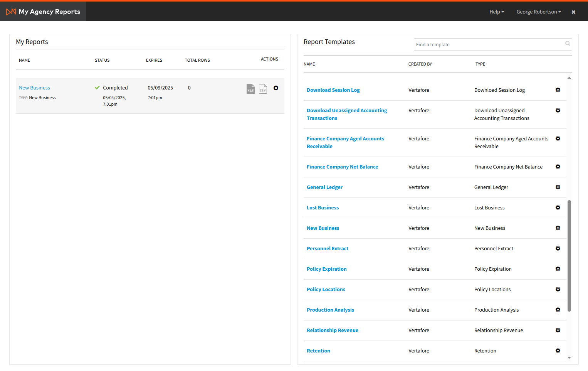
Task: Open Download Unassigned Accounting Transactions template
Action: tap(347, 114)
